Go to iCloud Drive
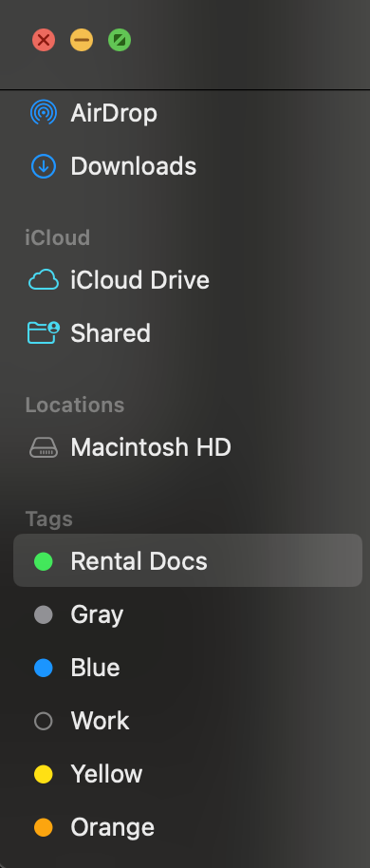The width and height of the screenshot is (370, 868). pyautogui.click(x=188, y=280)
